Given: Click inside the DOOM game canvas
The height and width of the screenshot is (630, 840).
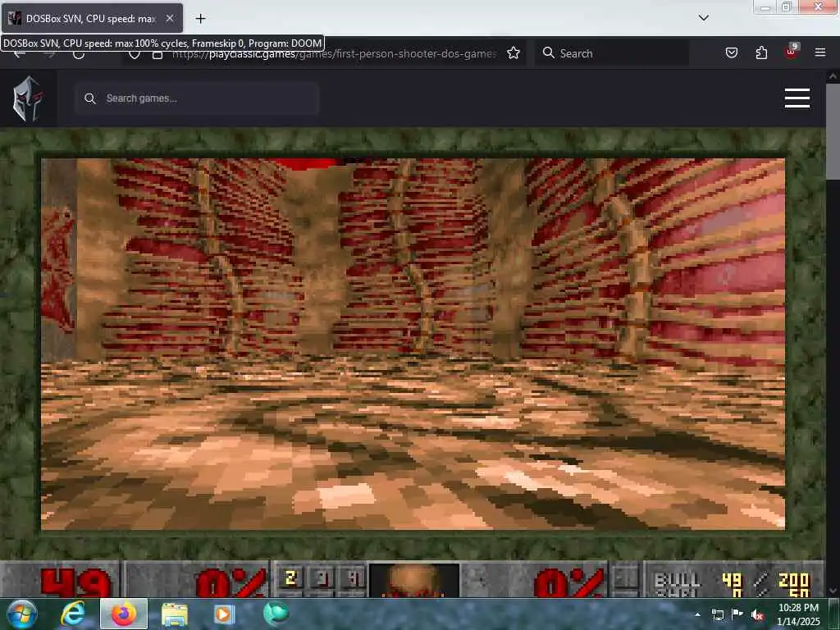Looking at the screenshot, I should click(x=413, y=344).
